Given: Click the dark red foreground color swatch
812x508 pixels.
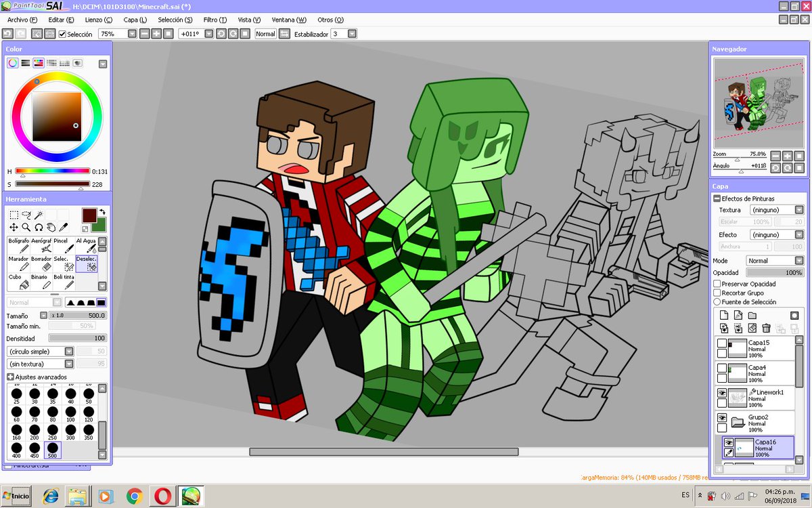Looking at the screenshot, I should (89, 215).
